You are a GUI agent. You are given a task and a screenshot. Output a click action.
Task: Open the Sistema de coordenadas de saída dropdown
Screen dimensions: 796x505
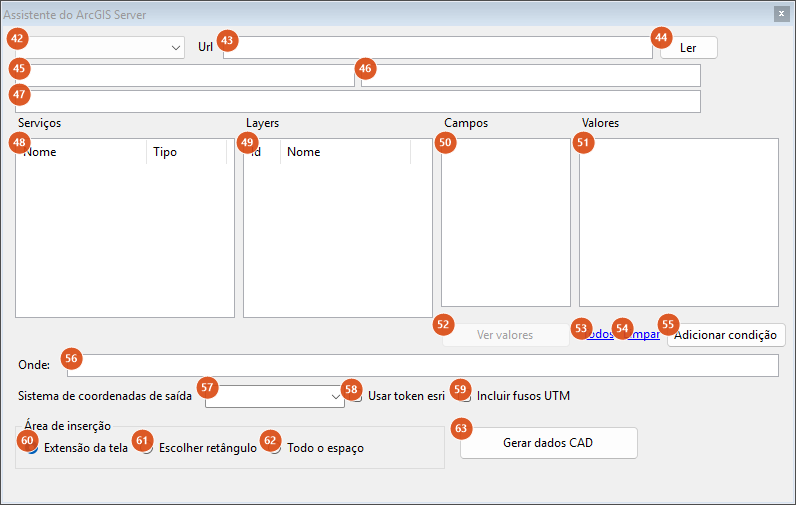[275, 396]
